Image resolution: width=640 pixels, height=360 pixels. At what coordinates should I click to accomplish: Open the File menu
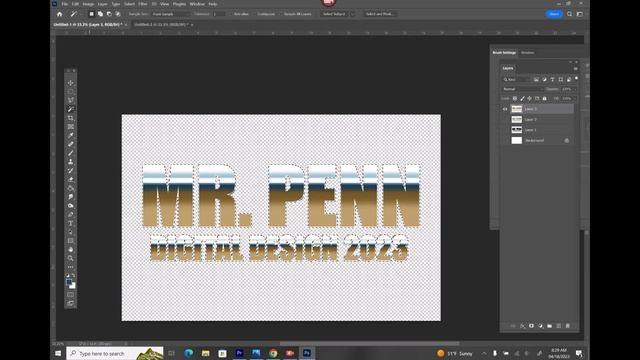click(64, 4)
